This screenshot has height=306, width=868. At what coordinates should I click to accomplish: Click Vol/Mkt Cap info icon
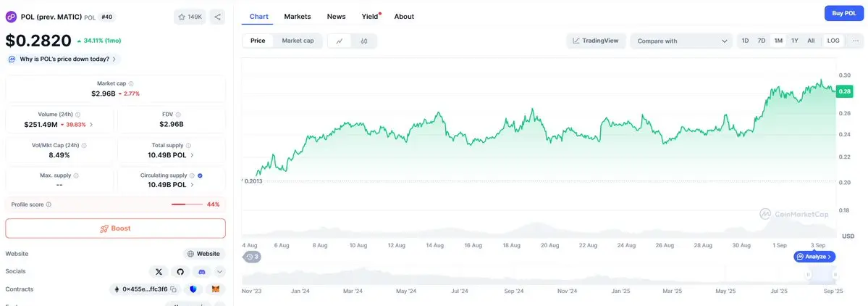click(84, 145)
